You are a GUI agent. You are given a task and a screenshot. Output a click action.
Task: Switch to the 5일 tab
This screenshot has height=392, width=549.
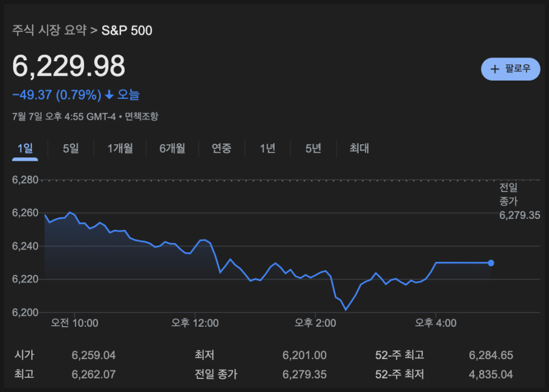(70, 148)
